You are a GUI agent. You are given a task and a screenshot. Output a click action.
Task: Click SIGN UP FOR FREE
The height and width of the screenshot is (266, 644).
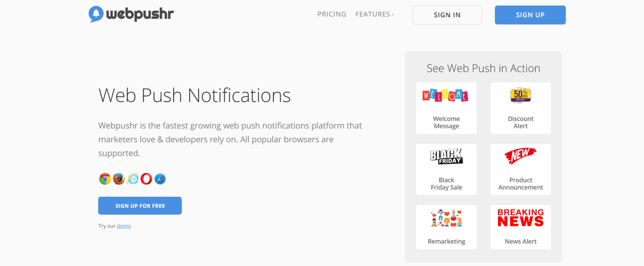(140, 206)
